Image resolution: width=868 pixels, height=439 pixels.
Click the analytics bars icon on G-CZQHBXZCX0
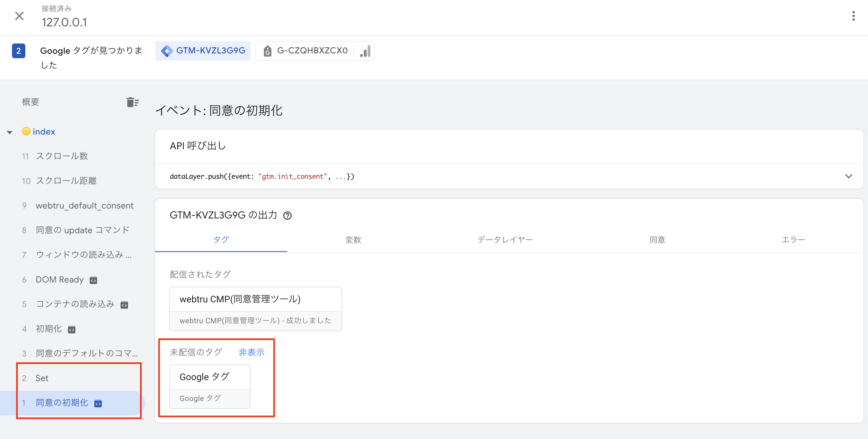coord(365,51)
